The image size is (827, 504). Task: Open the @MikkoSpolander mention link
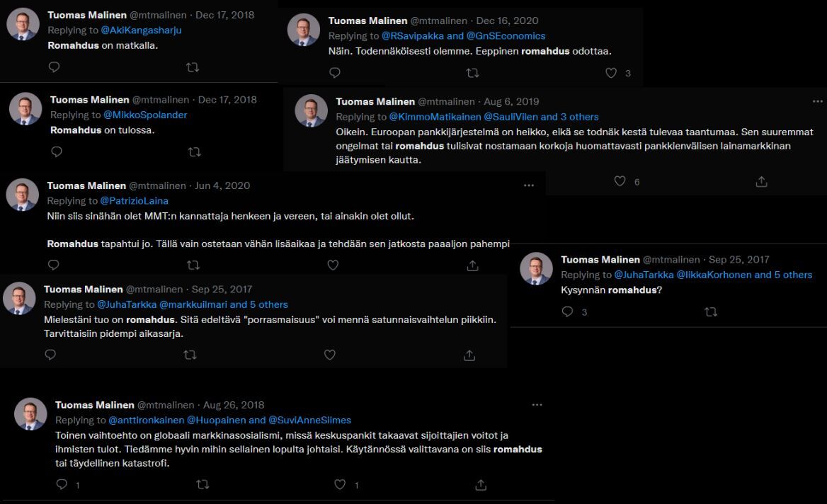click(145, 115)
